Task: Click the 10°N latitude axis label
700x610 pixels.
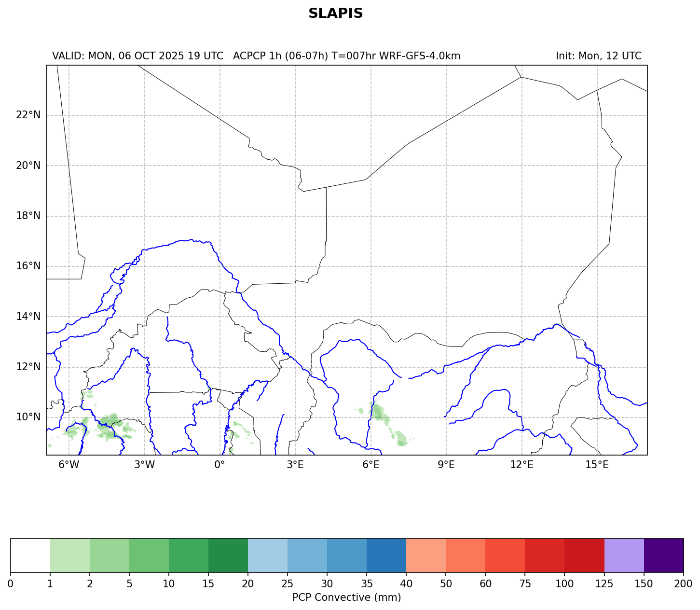Action: point(28,417)
